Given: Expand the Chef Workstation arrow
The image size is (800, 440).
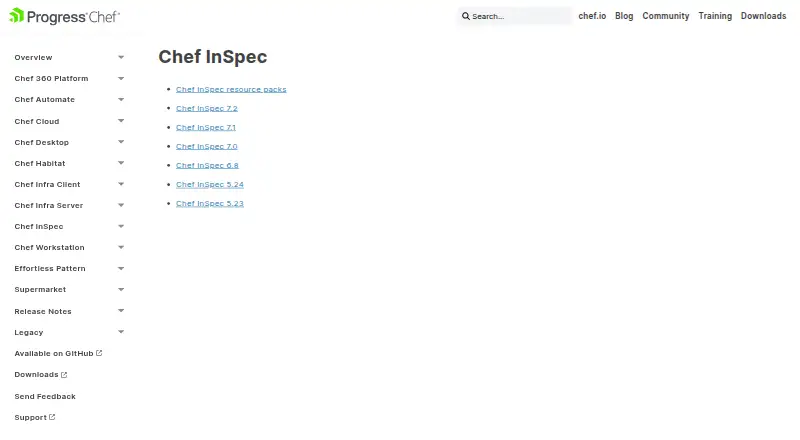Looking at the screenshot, I should pyautogui.click(x=121, y=247).
